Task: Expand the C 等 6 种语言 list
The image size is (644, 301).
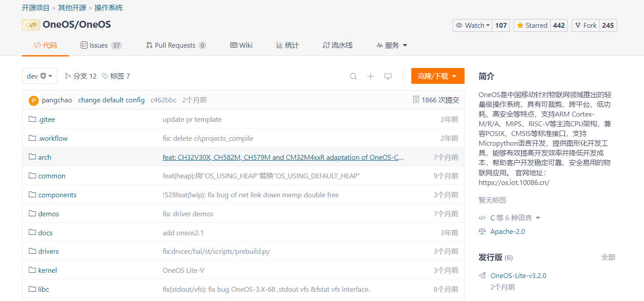Action: pos(515,218)
